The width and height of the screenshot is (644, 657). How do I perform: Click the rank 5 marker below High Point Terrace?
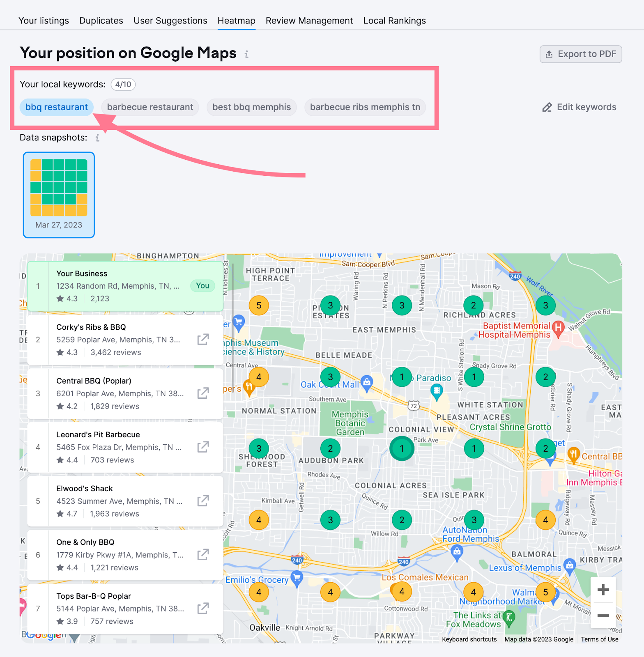pyautogui.click(x=259, y=306)
